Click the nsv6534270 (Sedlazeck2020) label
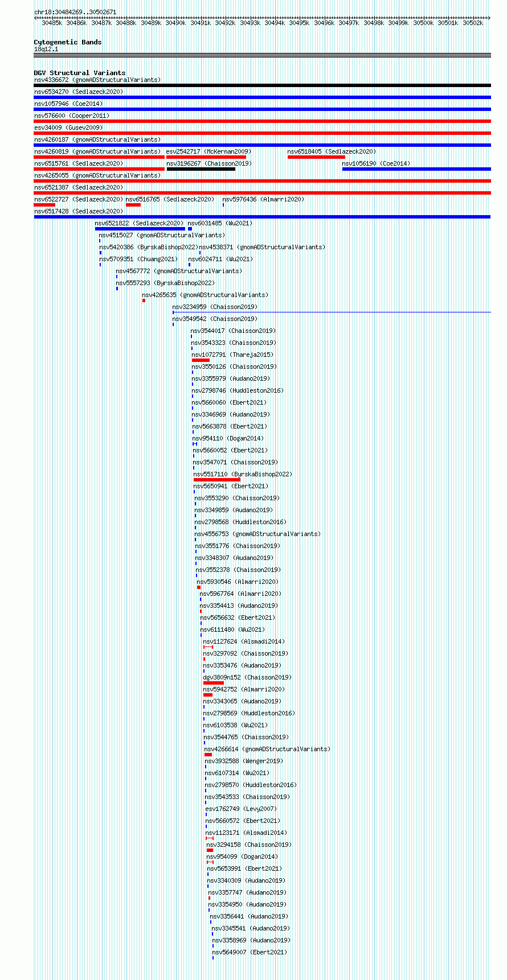 [79, 92]
